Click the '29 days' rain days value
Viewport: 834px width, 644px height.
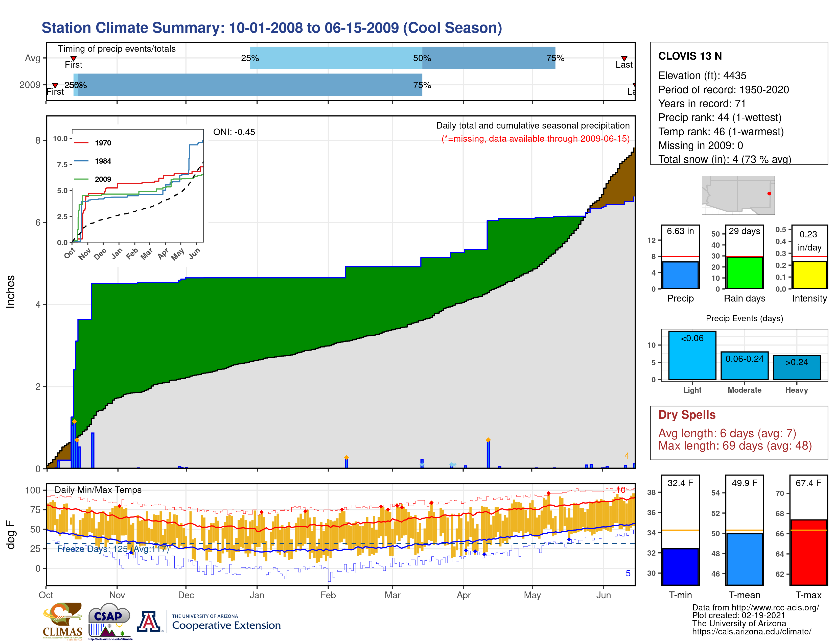coord(744,231)
